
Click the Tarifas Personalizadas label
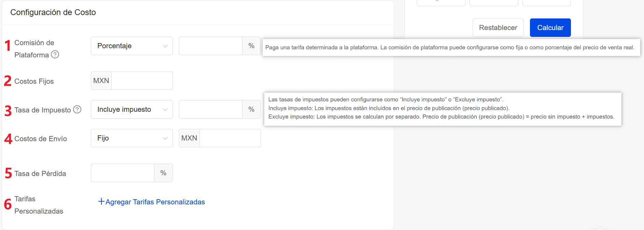pos(39,205)
